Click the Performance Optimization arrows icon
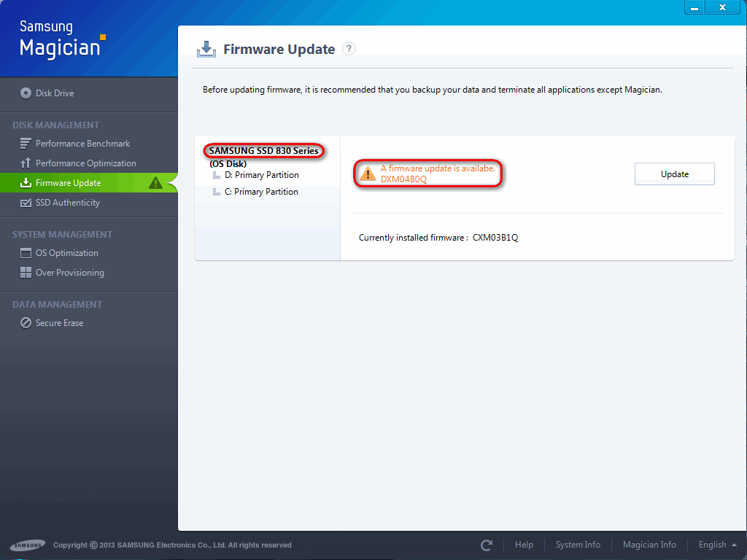This screenshot has width=747, height=560. pyautogui.click(x=26, y=163)
